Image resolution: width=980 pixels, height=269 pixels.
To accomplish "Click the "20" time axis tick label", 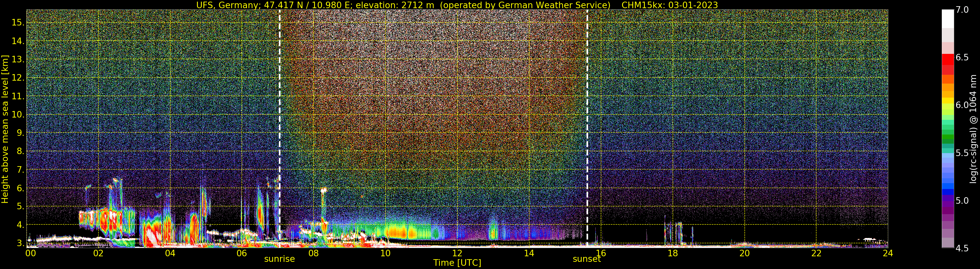I will tap(745, 253).
